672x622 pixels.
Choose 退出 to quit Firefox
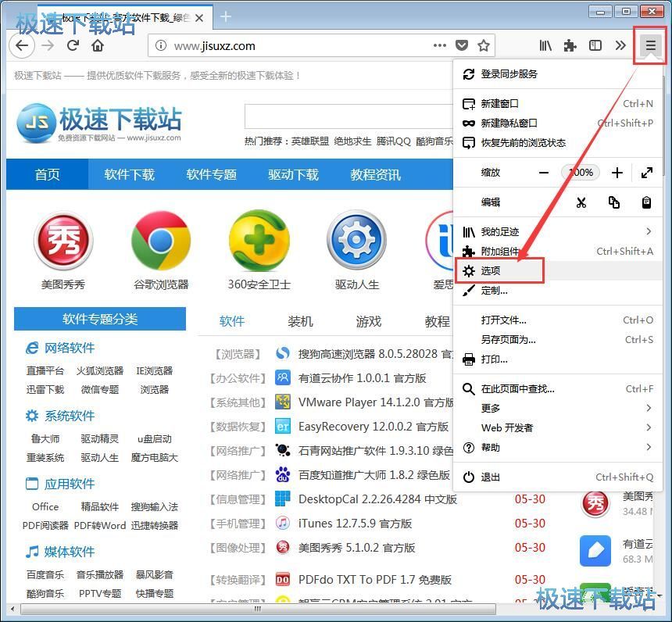[558, 477]
